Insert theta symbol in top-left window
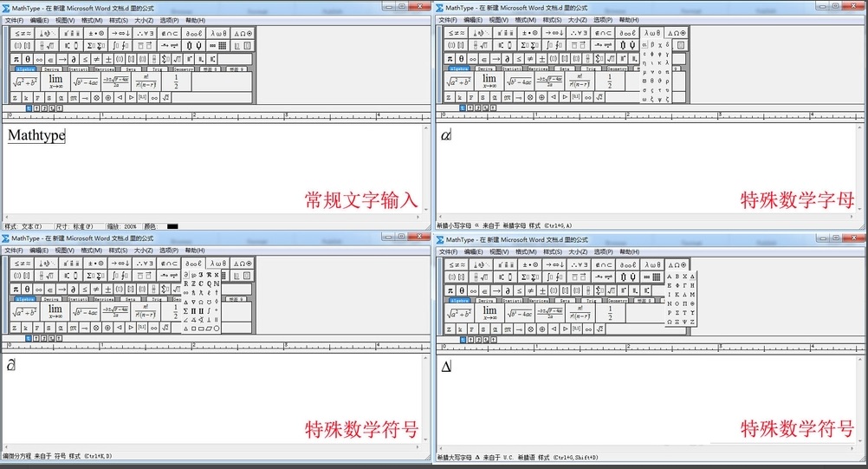Viewport: 868px width, 469px height. (28, 59)
